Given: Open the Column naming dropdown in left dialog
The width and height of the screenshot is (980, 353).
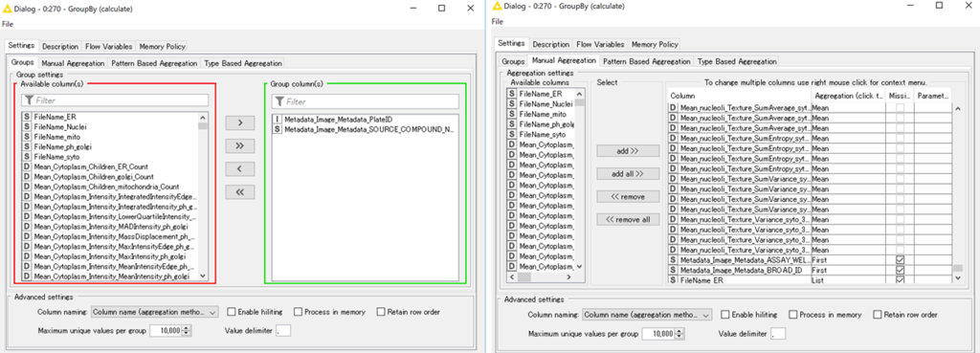Looking at the screenshot, I should [154, 312].
